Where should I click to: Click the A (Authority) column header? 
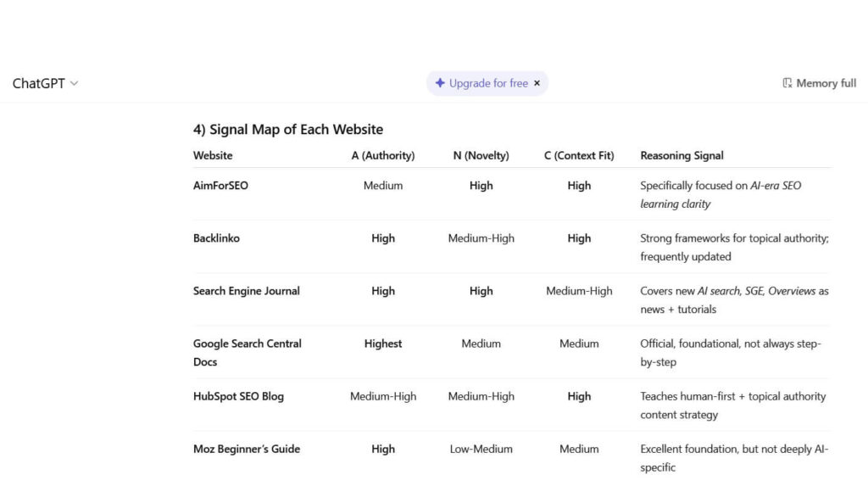383,155
